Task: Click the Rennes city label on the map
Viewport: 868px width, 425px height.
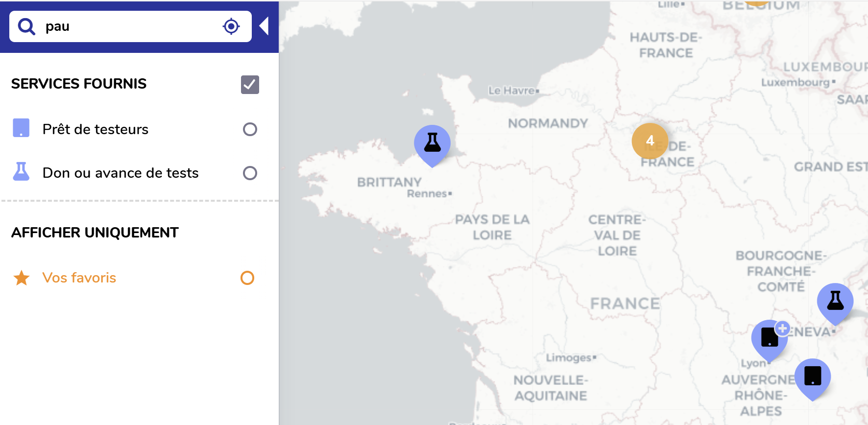Action: (x=427, y=194)
